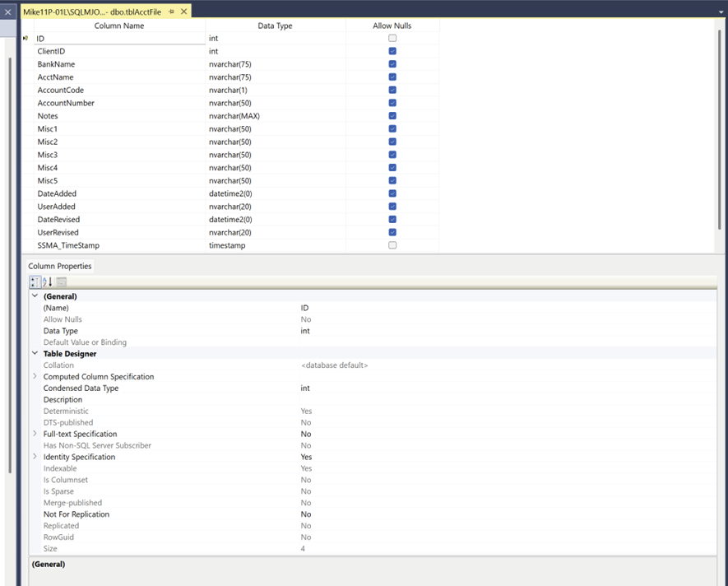The image size is (728, 586).
Task: Toggle Allow Nulls for SSMA_TimeStamp
Action: tap(392, 245)
